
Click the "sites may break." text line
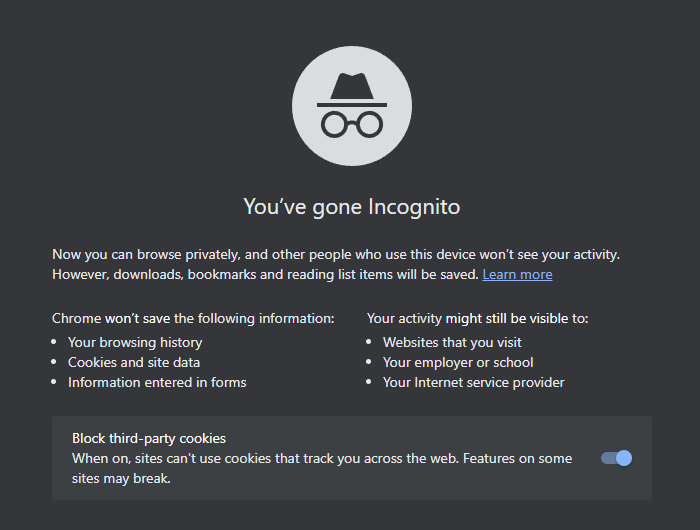pyautogui.click(x=121, y=479)
